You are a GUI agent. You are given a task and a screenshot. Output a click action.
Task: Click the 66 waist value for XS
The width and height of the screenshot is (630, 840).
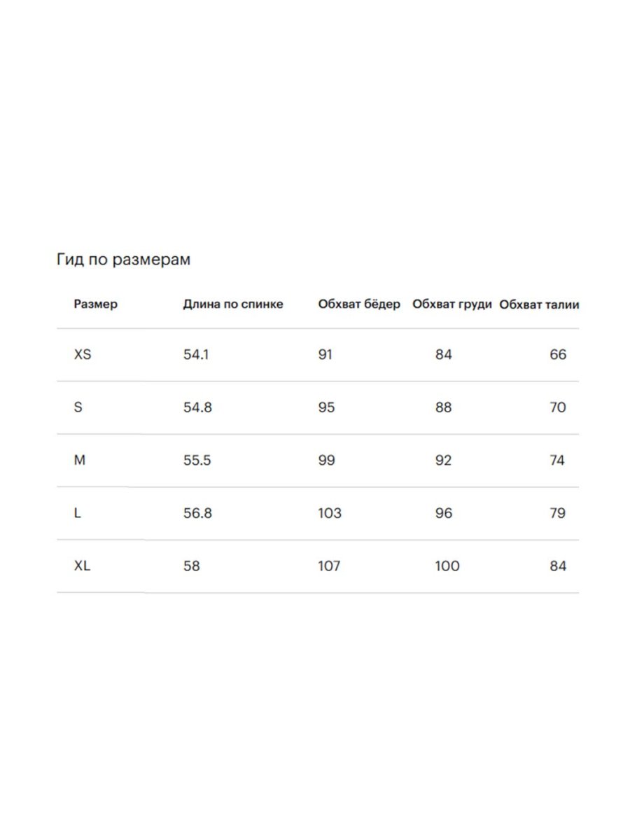pyautogui.click(x=558, y=355)
